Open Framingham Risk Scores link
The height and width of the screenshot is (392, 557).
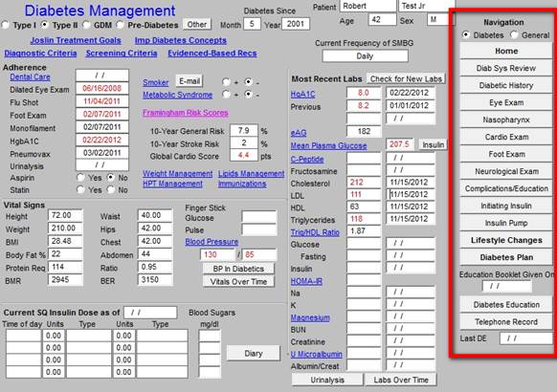coord(186,113)
